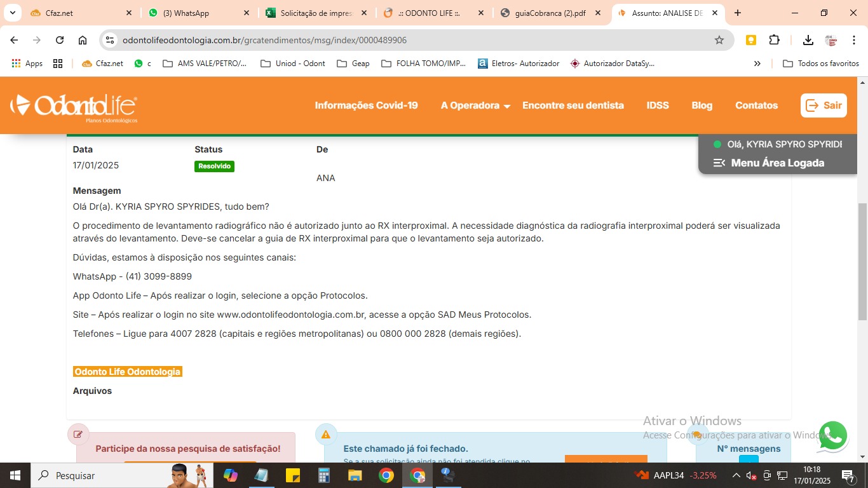868x488 pixels.
Task: Open the browser Downloads icon
Action: coord(808,40)
